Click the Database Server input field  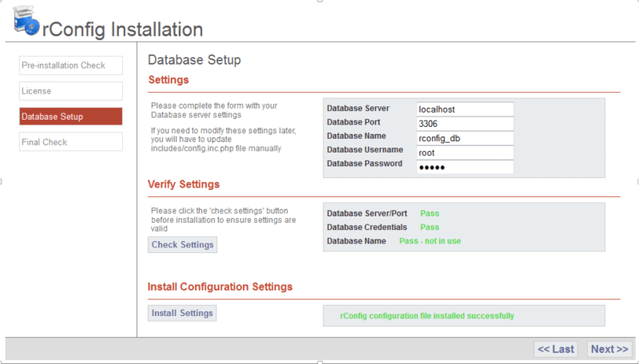click(x=465, y=109)
